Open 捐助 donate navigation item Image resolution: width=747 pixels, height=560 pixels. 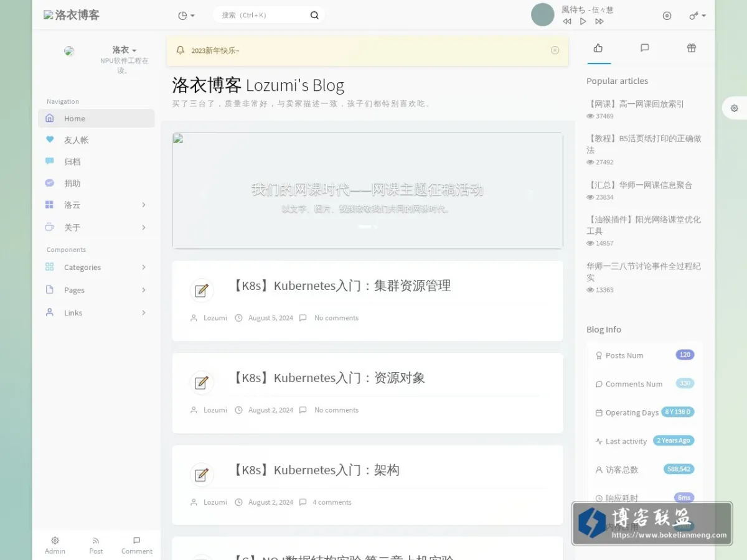[96, 184]
